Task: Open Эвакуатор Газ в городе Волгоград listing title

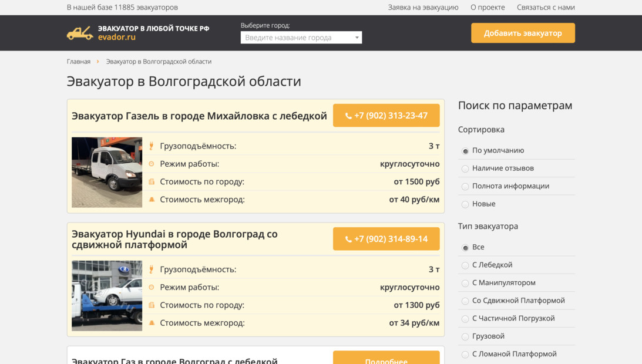Action: pyautogui.click(x=174, y=360)
